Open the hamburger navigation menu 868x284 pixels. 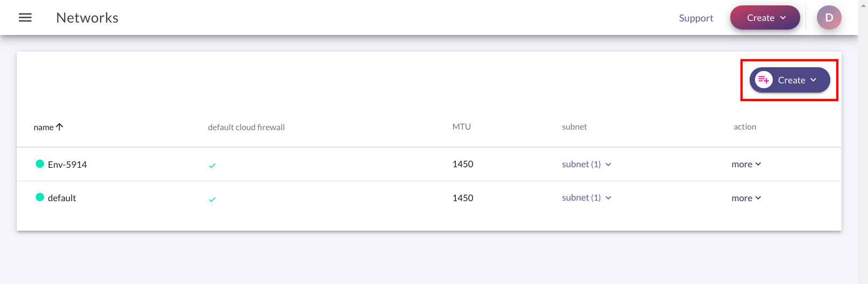coord(25,18)
